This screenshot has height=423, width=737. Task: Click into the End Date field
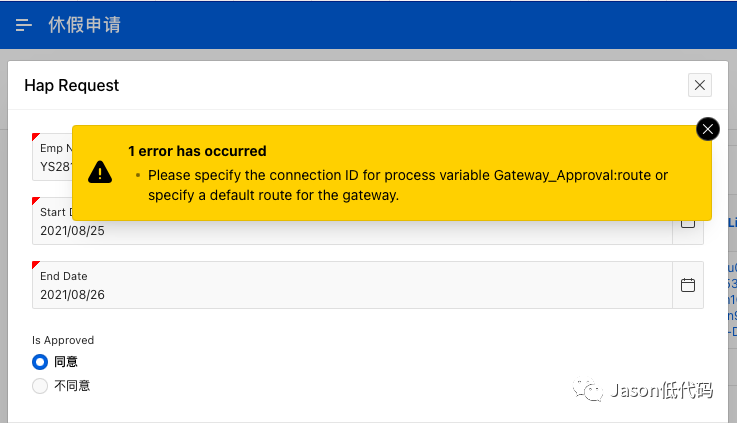click(x=352, y=285)
